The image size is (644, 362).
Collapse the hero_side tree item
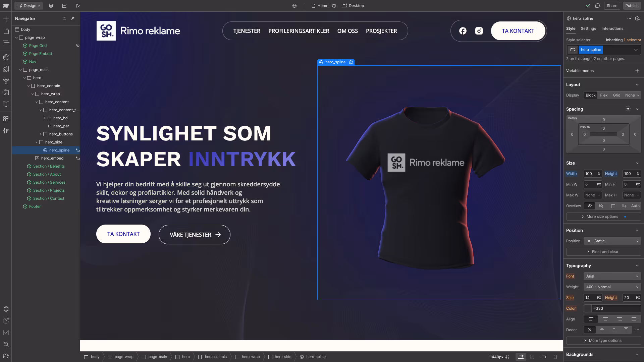[36, 142]
